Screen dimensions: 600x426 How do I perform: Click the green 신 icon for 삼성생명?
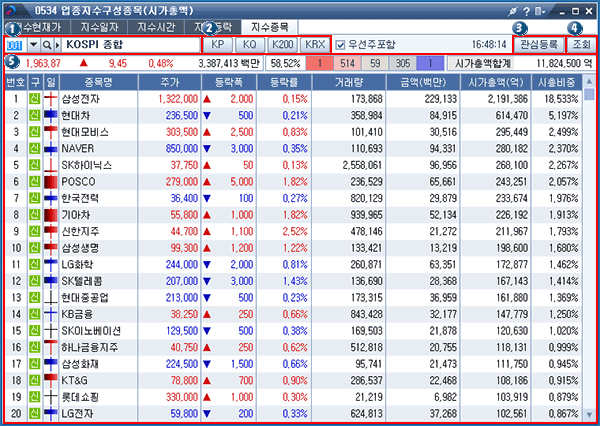point(35,248)
